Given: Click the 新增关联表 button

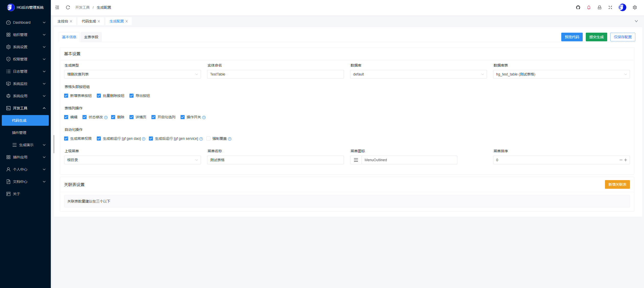Looking at the screenshot, I should pyautogui.click(x=617, y=184).
